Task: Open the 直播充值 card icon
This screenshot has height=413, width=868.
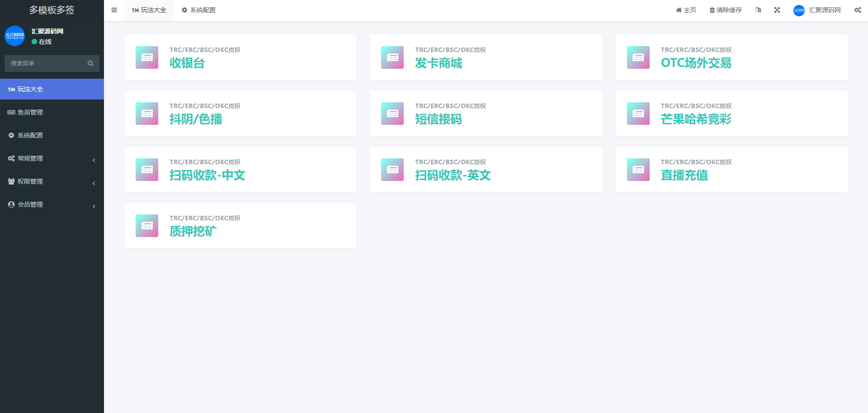Action: pyautogui.click(x=638, y=170)
